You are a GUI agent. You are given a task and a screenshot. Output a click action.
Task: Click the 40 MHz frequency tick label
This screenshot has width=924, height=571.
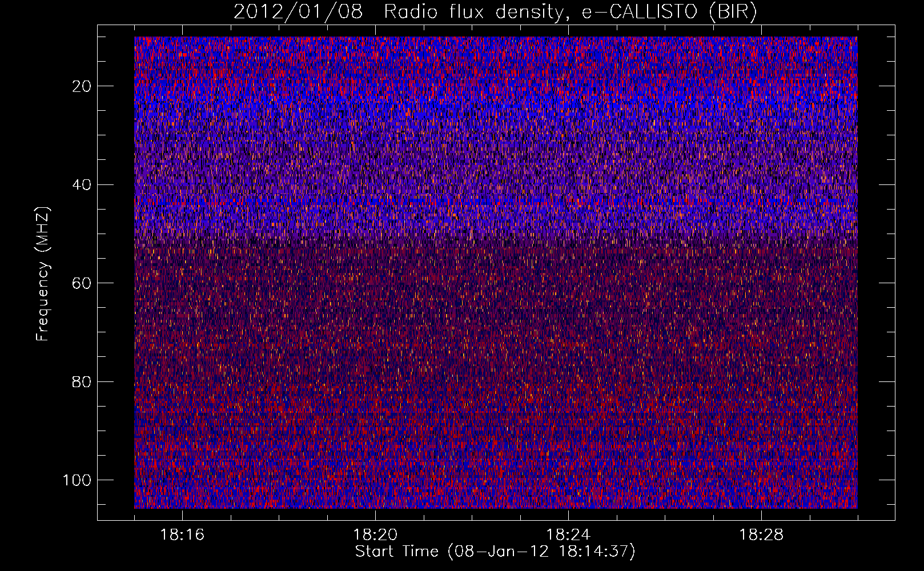(x=82, y=184)
